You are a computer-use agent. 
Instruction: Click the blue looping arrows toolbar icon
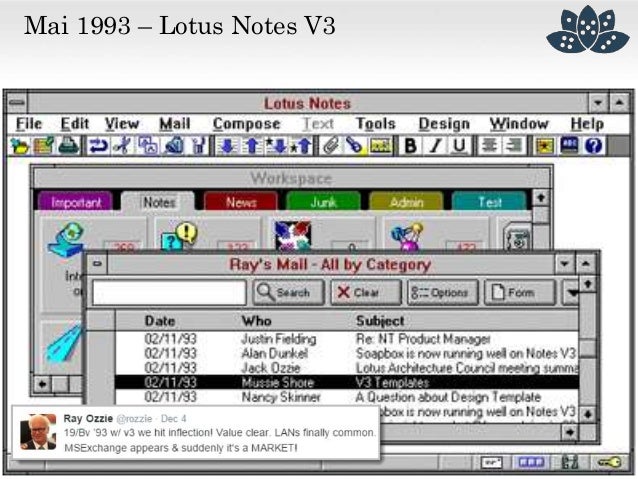point(98,146)
